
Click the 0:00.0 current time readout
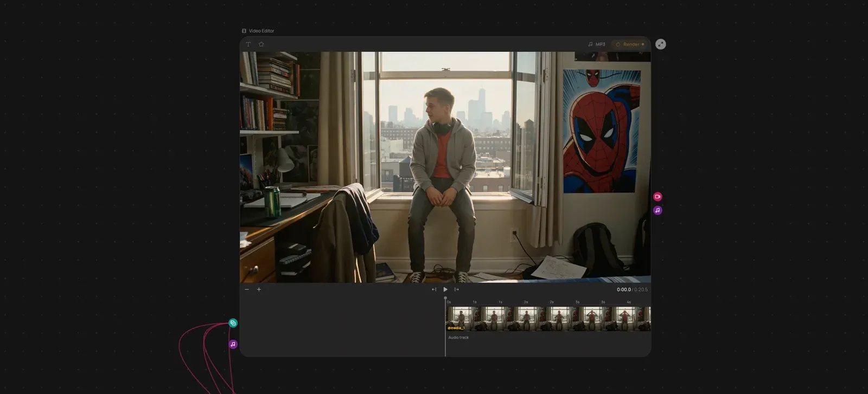(x=623, y=289)
